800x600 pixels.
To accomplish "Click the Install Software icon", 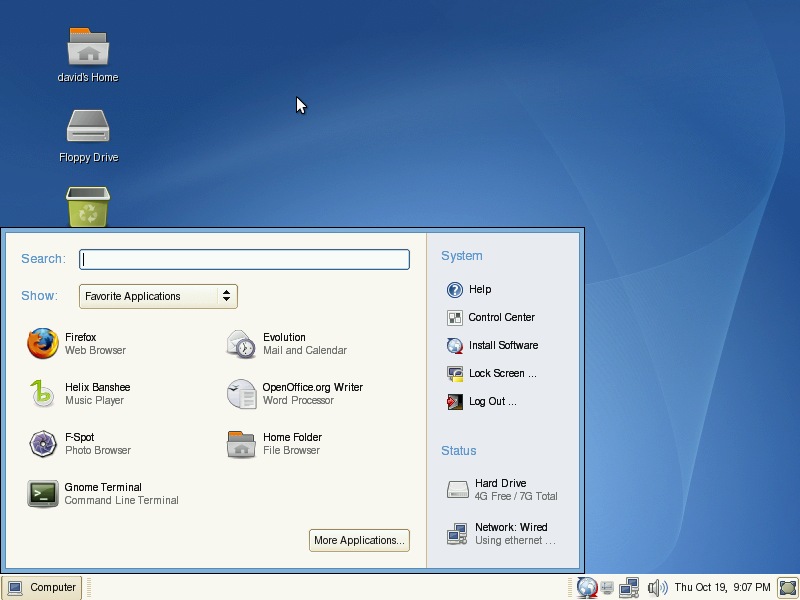I will tap(454, 345).
